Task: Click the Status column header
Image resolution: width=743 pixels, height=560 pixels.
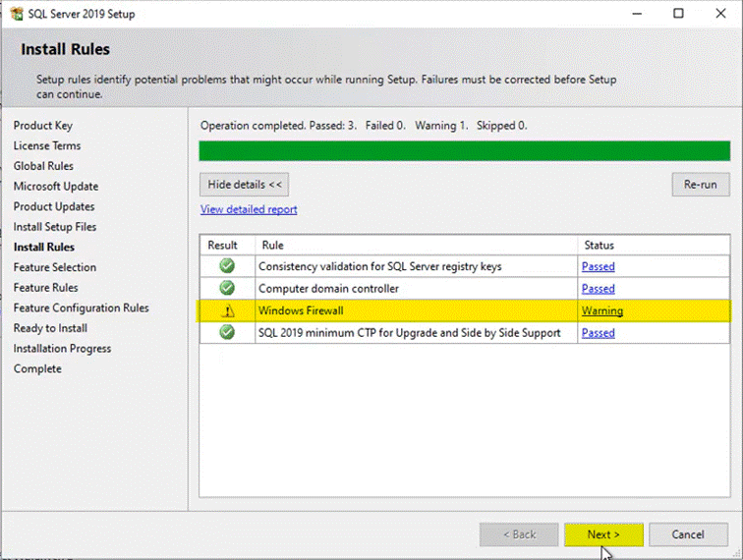Action: (599, 245)
